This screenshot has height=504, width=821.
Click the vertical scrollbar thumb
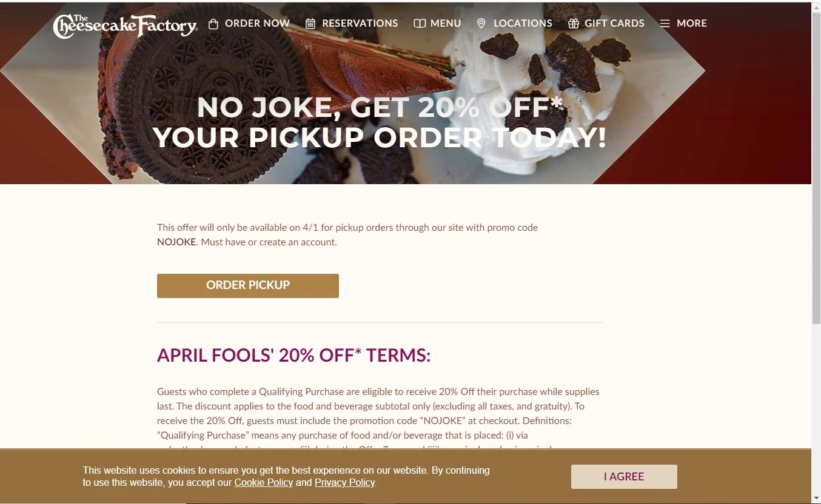816,170
